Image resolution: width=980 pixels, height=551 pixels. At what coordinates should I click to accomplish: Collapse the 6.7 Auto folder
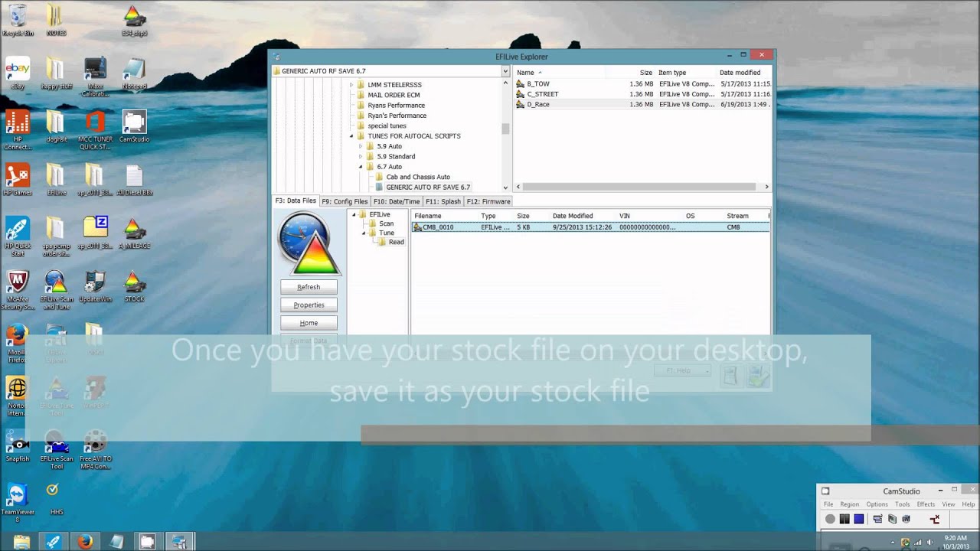point(361,167)
